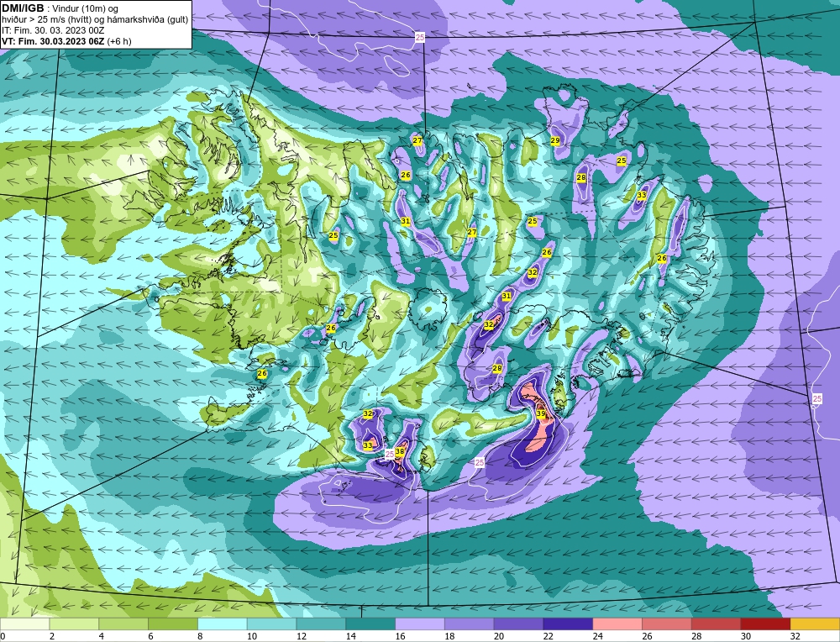Viewport: 840px width, 642px height.
Task: Click legend scale number 8
Action: (x=201, y=636)
